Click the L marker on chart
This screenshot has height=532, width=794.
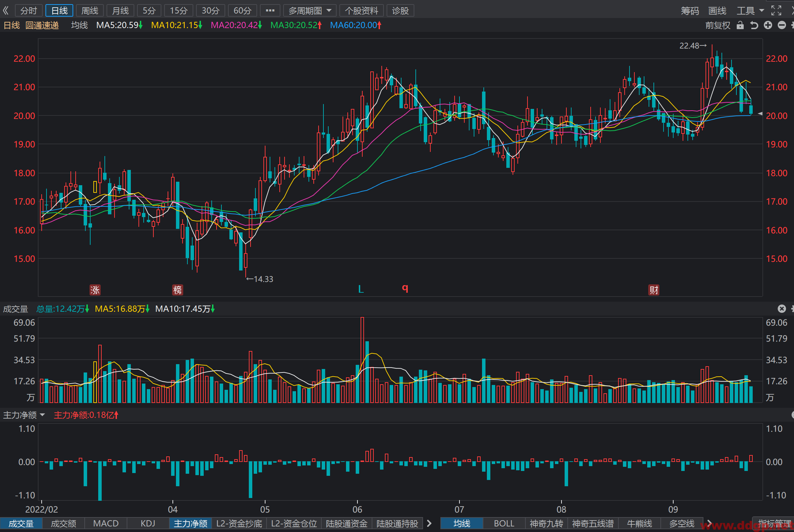361,289
